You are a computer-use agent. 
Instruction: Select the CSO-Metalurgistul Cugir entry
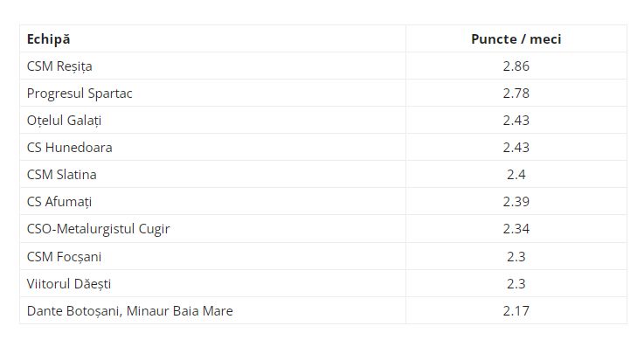click(x=212, y=229)
